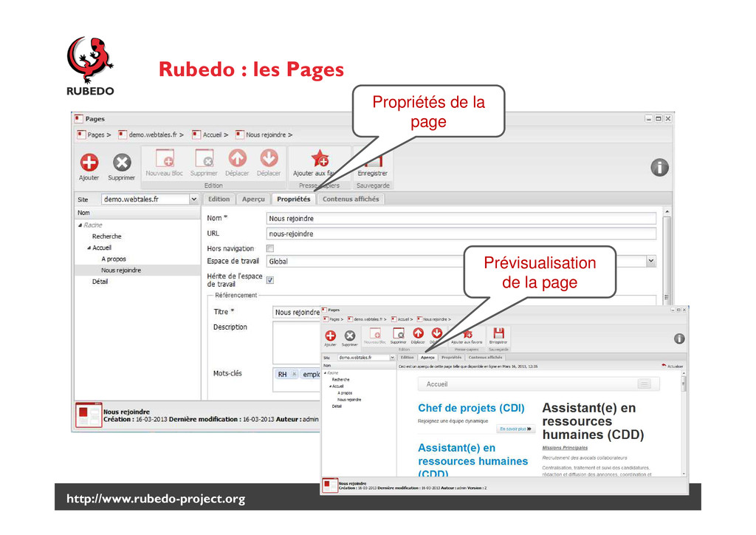756x535 pixels.
Task: Select the Propriétés tab in the large window
Action: (294, 199)
